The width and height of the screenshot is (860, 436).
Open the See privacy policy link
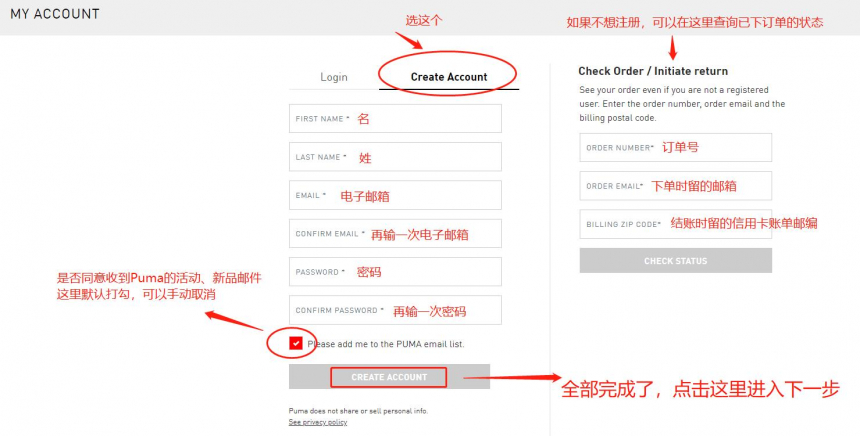tap(318, 422)
